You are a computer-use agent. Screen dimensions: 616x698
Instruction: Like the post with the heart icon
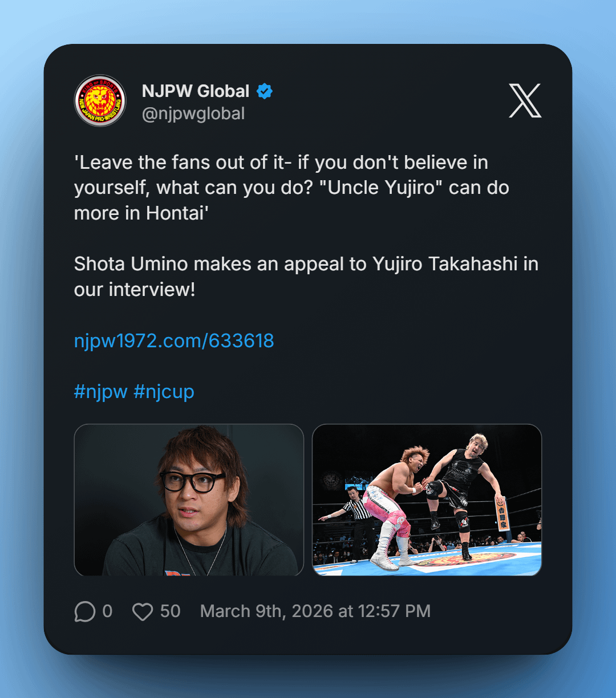(142, 612)
